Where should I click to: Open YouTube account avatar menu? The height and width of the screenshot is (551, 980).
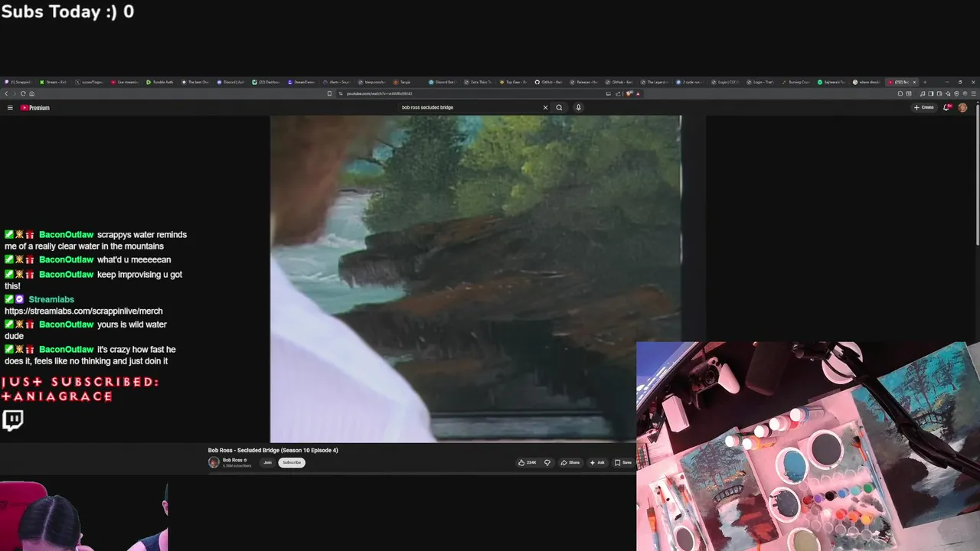coord(962,107)
